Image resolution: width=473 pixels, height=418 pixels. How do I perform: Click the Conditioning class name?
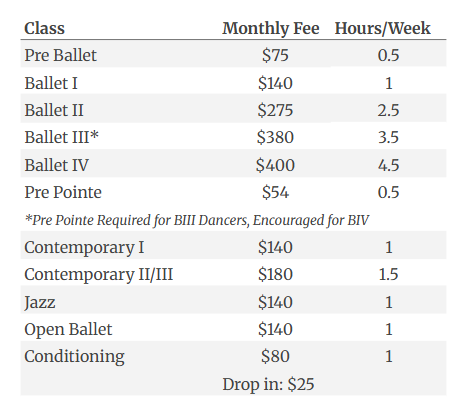[x=74, y=357]
